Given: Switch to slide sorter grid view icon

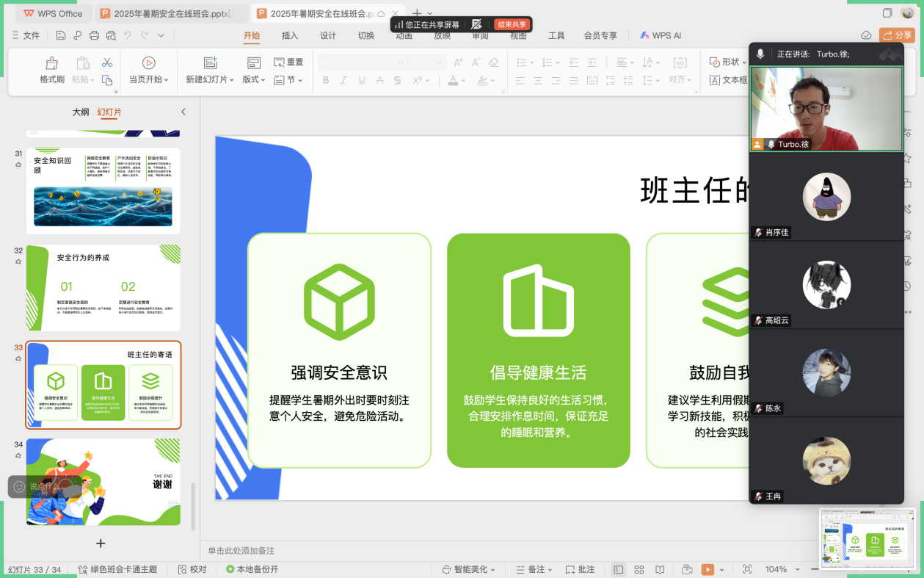Looking at the screenshot, I should point(639,569).
